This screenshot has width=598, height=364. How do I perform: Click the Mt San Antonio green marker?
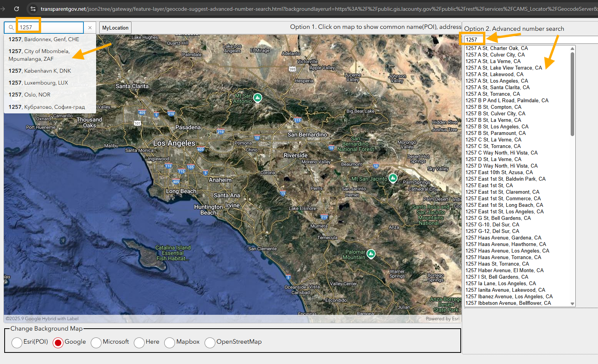[x=258, y=98]
